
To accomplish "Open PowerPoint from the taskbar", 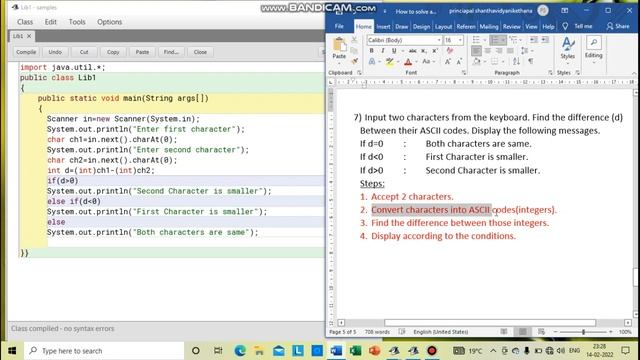I will 374,351.
